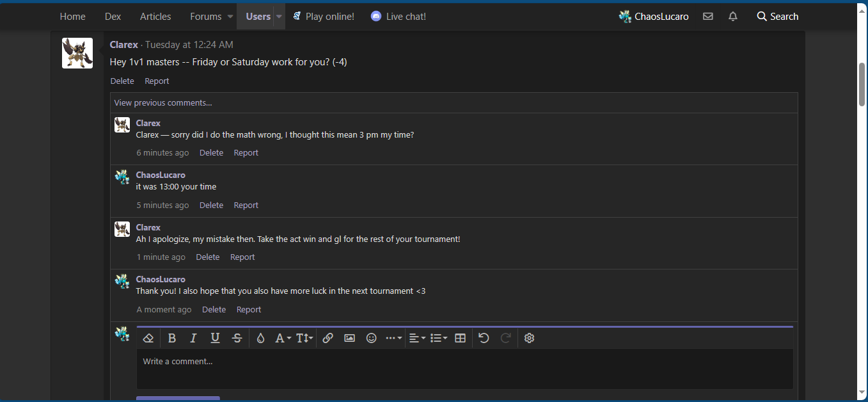Toggle strike-through formatting
868x402 pixels.
[237, 338]
